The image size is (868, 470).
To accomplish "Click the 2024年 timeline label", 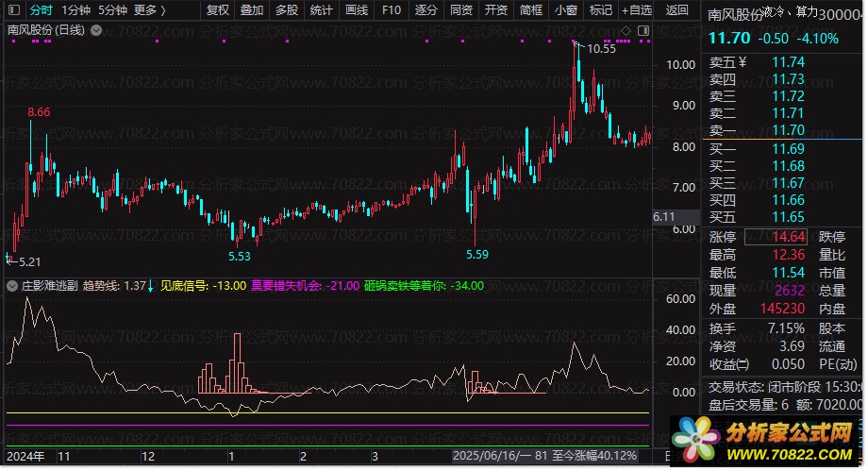I will pos(25,457).
